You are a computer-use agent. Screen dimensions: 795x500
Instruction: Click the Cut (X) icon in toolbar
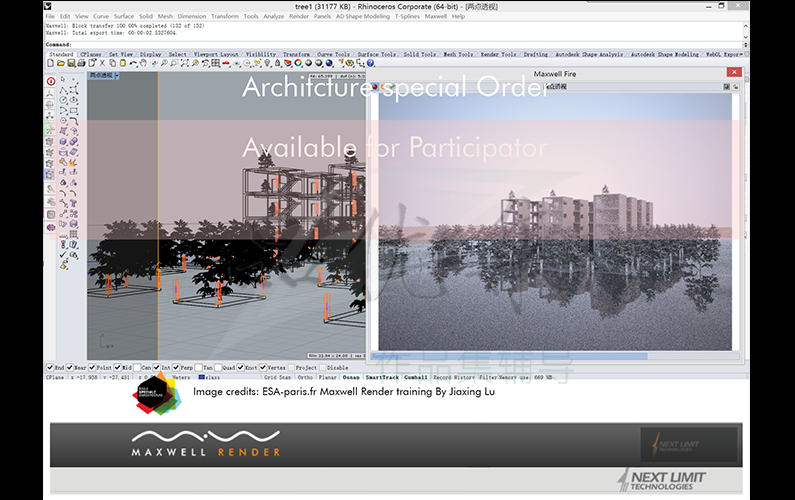coord(102,63)
